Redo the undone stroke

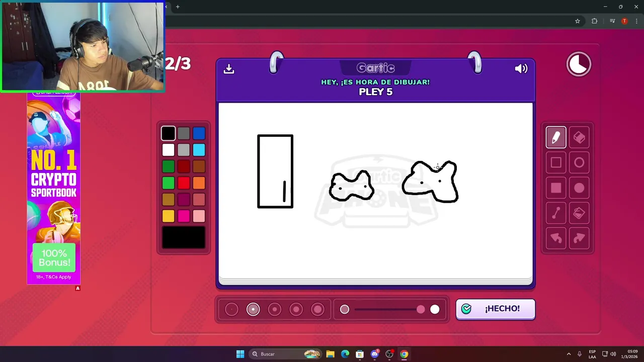pyautogui.click(x=579, y=238)
